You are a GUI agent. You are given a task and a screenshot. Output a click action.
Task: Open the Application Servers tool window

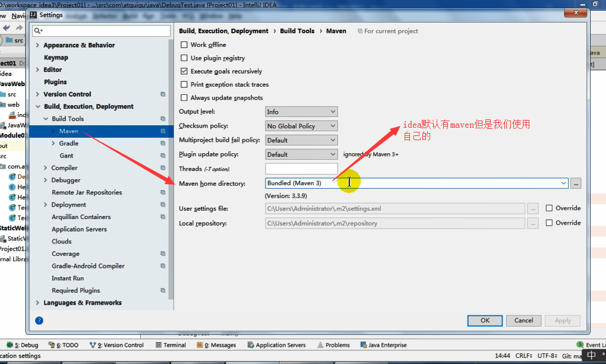click(x=276, y=345)
